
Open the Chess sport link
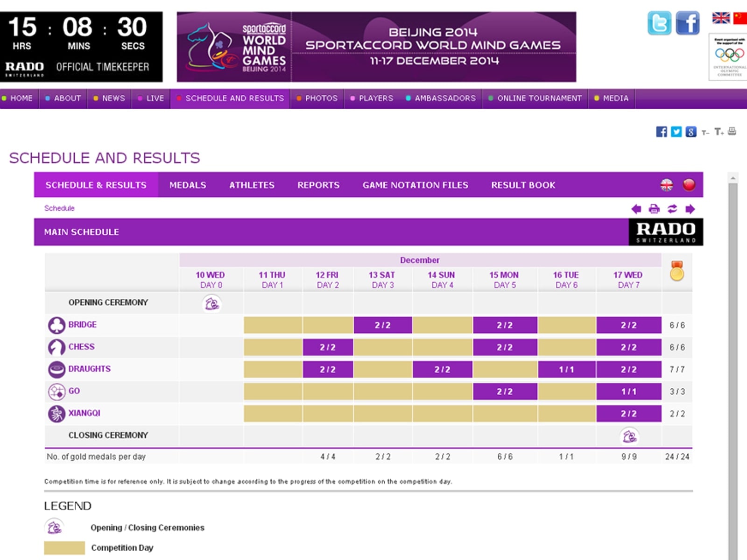pos(81,347)
